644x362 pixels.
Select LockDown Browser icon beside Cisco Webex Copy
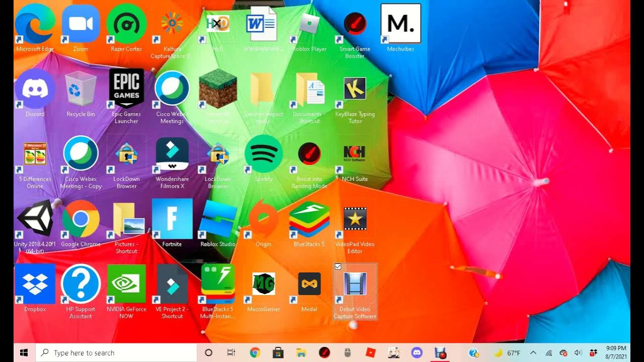point(126,154)
